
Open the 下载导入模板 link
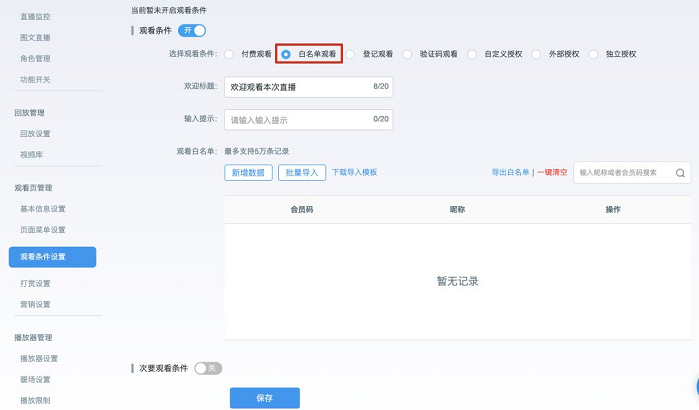coord(354,172)
